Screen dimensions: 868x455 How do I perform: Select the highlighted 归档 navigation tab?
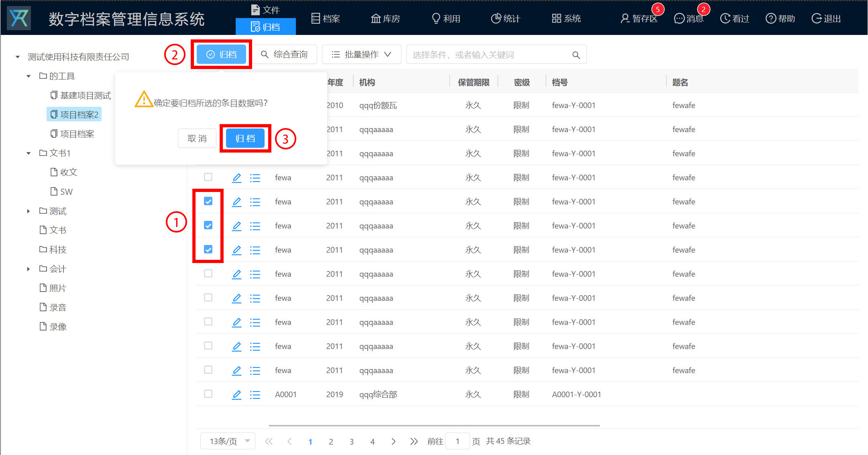click(265, 27)
